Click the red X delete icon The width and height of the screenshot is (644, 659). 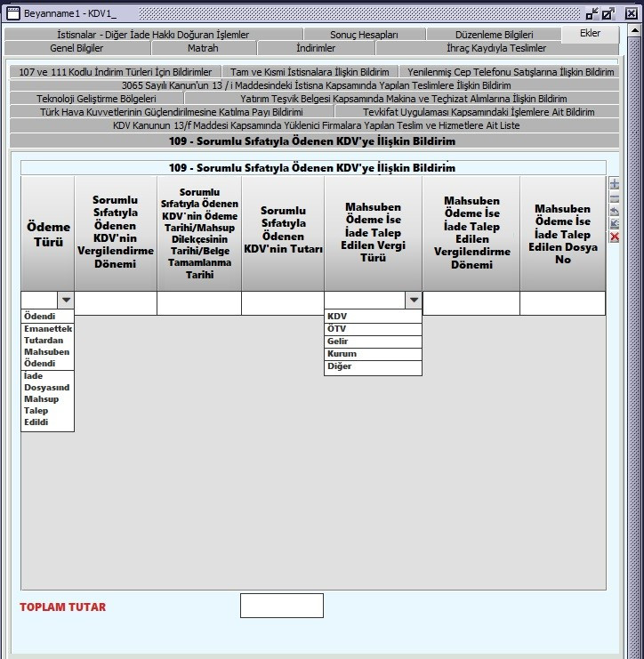coord(614,237)
